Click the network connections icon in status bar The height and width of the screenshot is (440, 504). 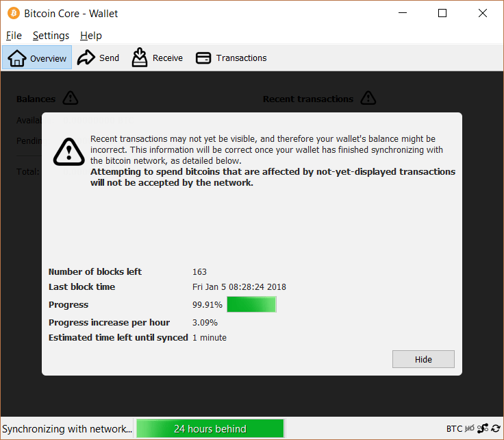coord(483,429)
